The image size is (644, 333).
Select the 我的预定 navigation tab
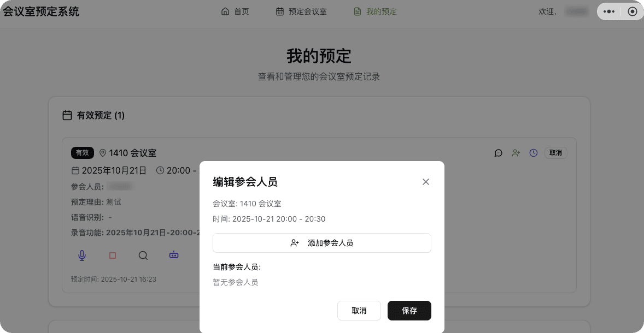(x=375, y=11)
